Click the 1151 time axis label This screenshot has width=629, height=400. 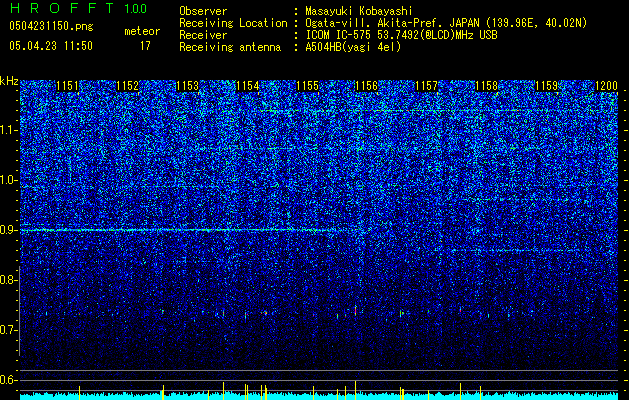pyautogui.click(x=67, y=86)
